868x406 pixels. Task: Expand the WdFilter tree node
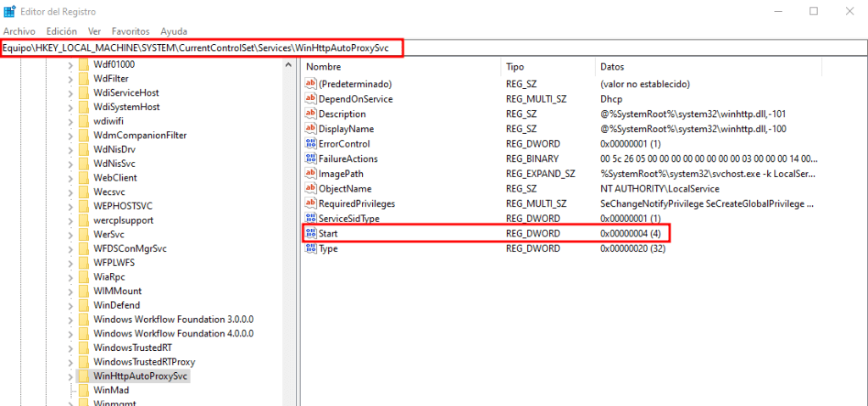coord(70,79)
